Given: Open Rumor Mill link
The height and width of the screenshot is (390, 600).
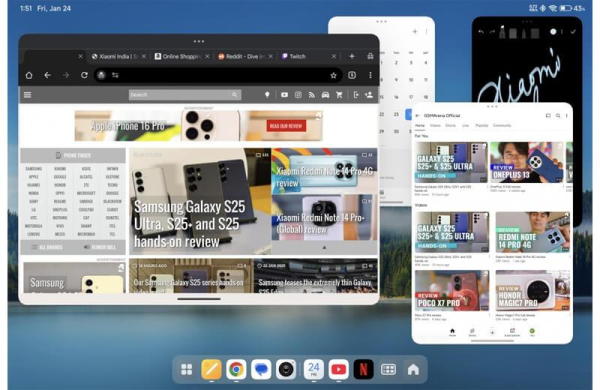Looking at the screenshot, I should [99, 247].
